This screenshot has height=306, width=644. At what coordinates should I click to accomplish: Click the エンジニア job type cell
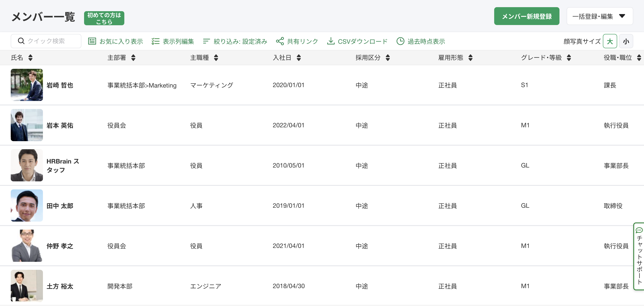(x=205, y=286)
